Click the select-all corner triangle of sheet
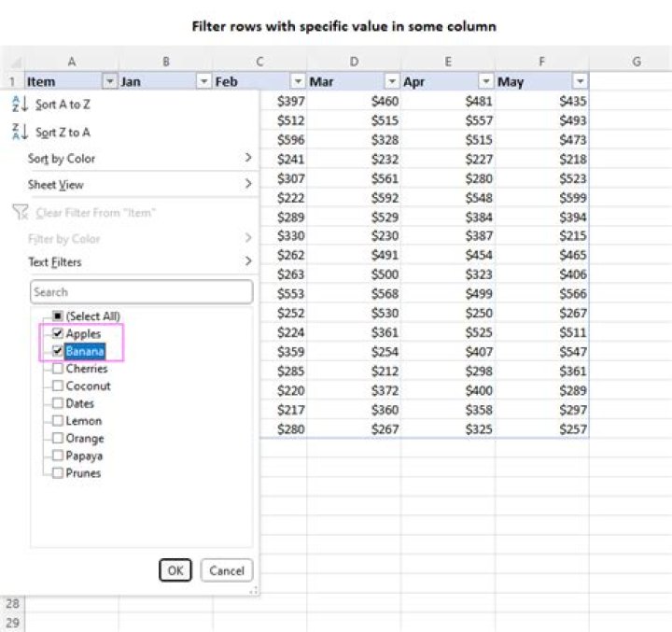The image size is (672, 632). 16,63
